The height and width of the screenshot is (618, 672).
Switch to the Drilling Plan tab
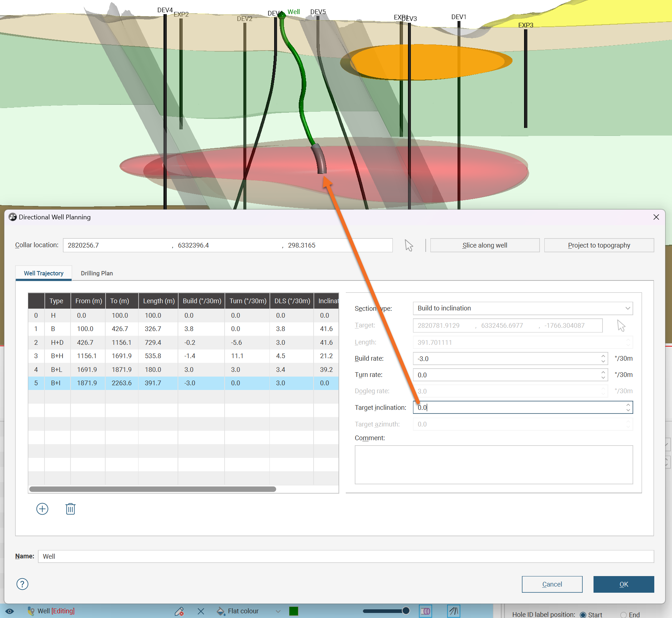97,273
